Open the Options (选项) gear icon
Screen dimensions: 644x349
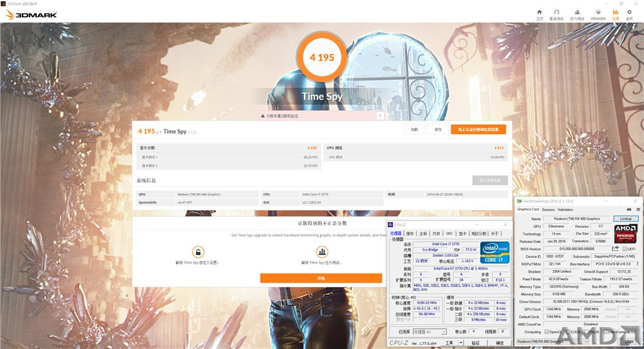click(629, 12)
